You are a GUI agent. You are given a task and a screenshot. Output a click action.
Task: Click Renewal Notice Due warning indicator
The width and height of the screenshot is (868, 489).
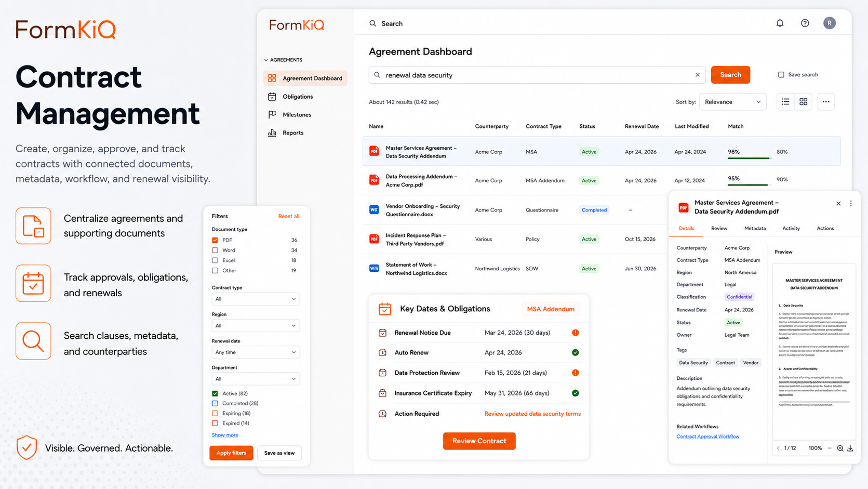(x=576, y=333)
